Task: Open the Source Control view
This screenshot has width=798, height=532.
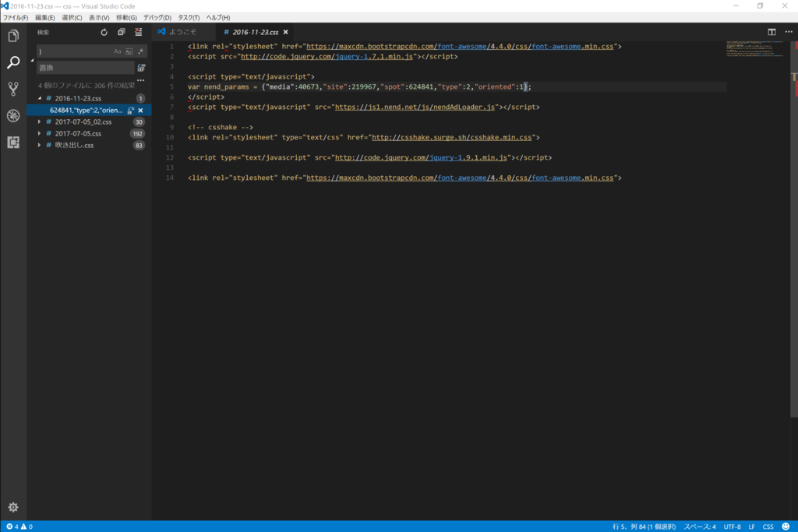Action: pos(13,89)
